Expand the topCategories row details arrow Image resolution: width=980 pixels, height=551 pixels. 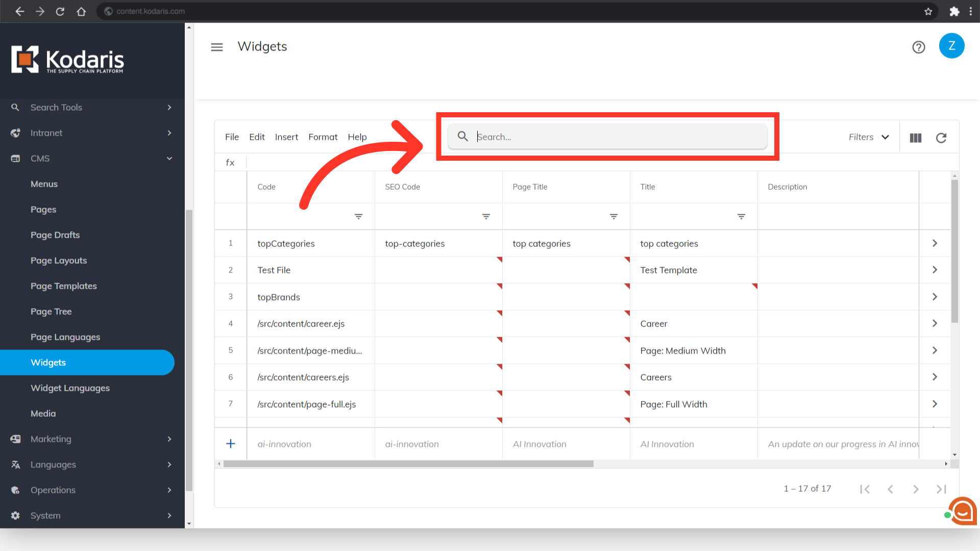point(935,243)
